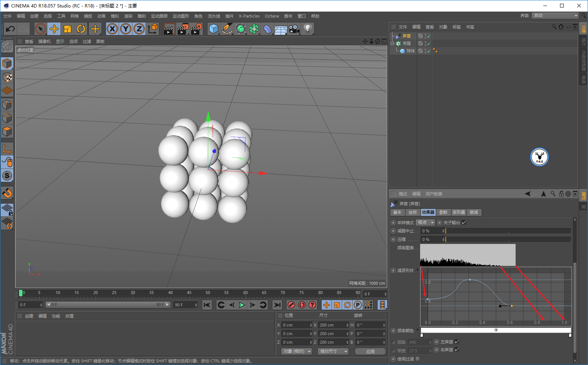The width and height of the screenshot is (588, 365).
Task: Toggle the green enable check for 克隆
Action: coord(429,44)
